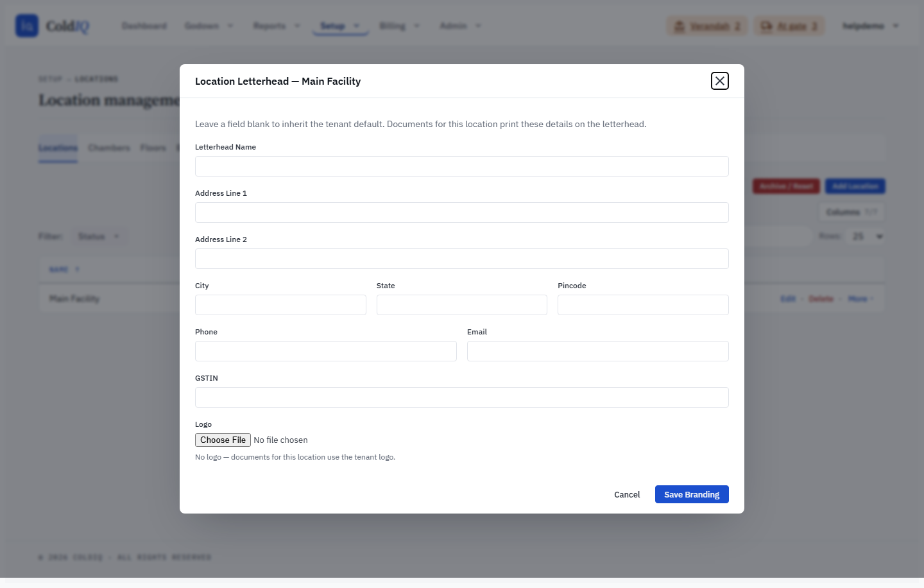The width and height of the screenshot is (924, 588).
Task: Edit the Main Facility row
Action: pos(788,298)
